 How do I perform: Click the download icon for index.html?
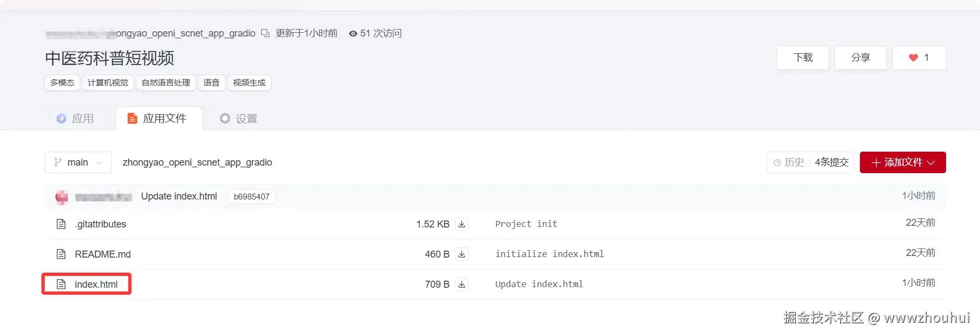tap(461, 284)
